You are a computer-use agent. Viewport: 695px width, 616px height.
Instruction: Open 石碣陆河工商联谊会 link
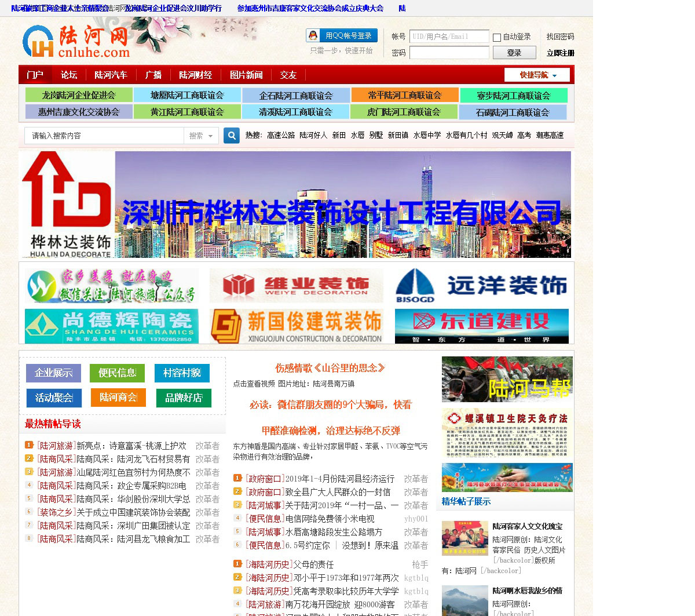tap(513, 112)
